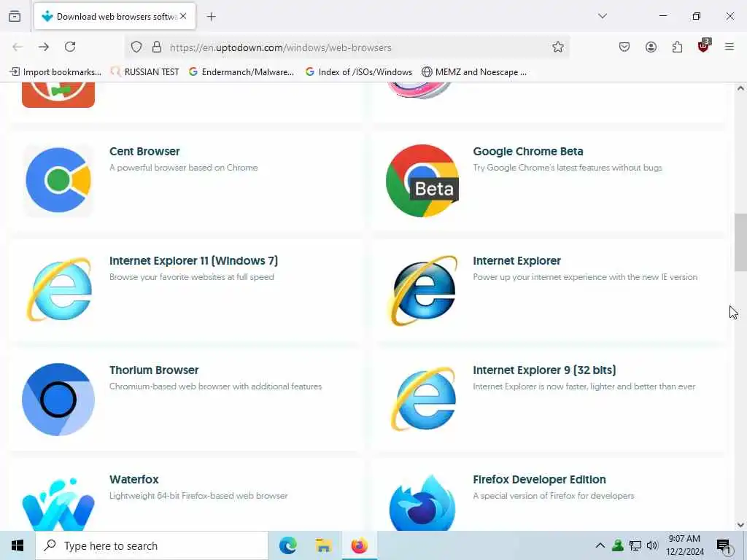Open the uBlock Origin extension icon

click(x=704, y=46)
